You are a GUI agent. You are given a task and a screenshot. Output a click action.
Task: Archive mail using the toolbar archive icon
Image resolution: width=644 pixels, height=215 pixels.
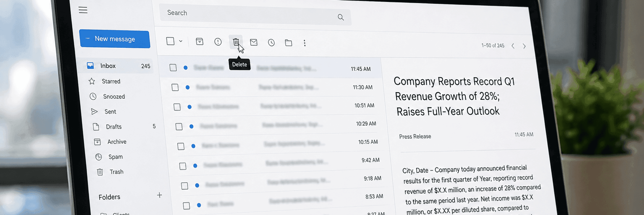[x=200, y=42]
